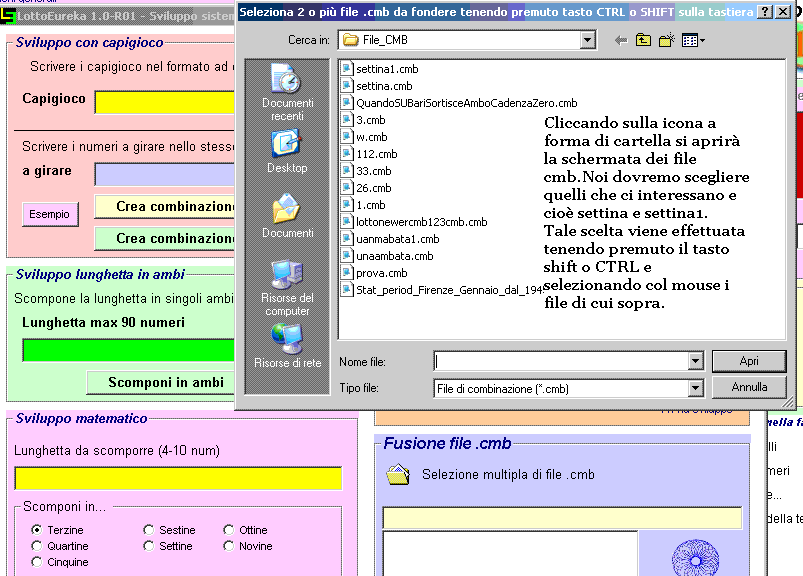Click the Annulla button
This screenshot has width=803, height=576.
pos(749,387)
